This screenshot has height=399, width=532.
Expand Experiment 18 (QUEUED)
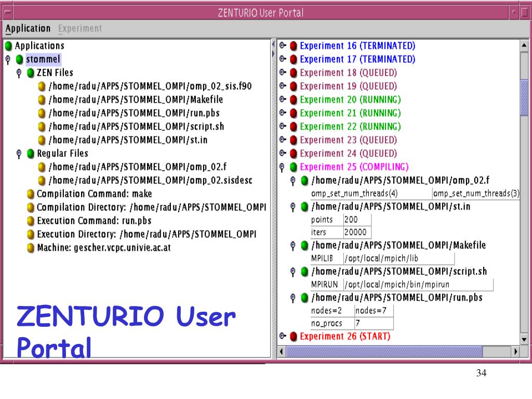point(283,72)
